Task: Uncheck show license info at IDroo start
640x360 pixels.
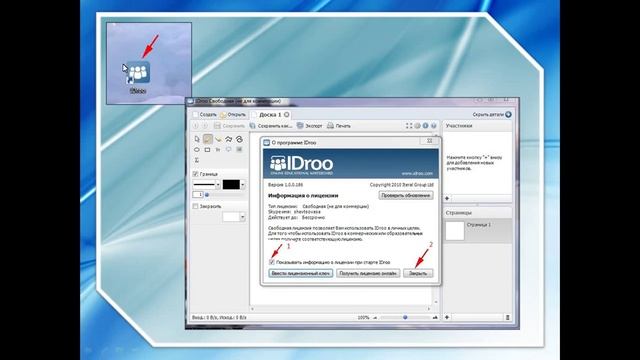Action: click(272, 262)
